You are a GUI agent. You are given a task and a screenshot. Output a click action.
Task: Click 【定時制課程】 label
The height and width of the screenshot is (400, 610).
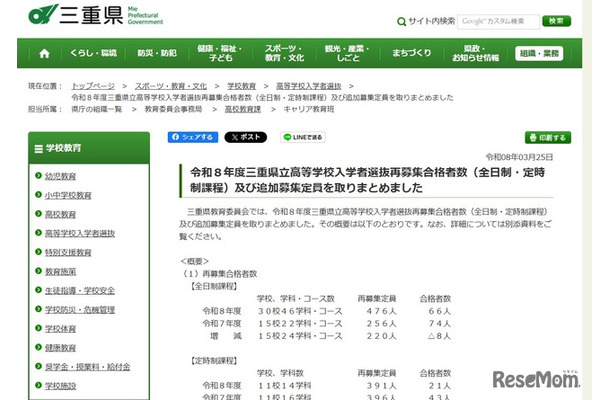[x=213, y=361]
